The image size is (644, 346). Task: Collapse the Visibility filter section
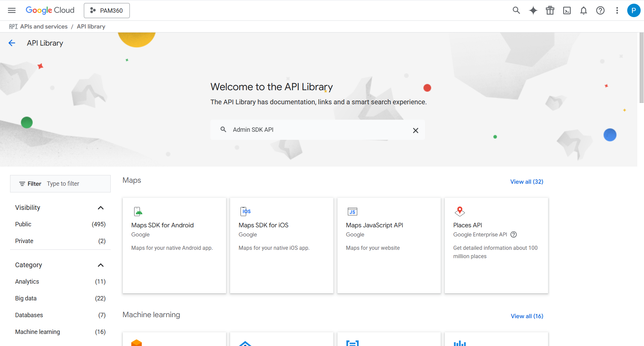click(x=101, y=208)
